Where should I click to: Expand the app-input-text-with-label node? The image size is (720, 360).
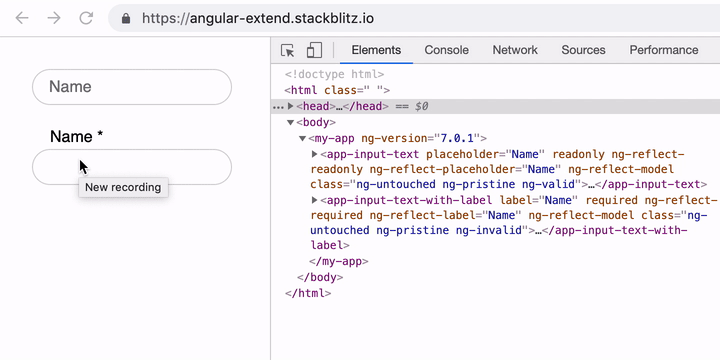315,200
